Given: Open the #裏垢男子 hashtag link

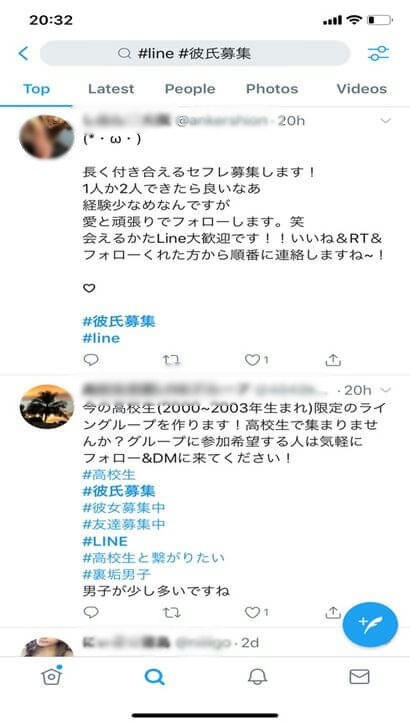Looking at the screenshot, I should point(117,574).
